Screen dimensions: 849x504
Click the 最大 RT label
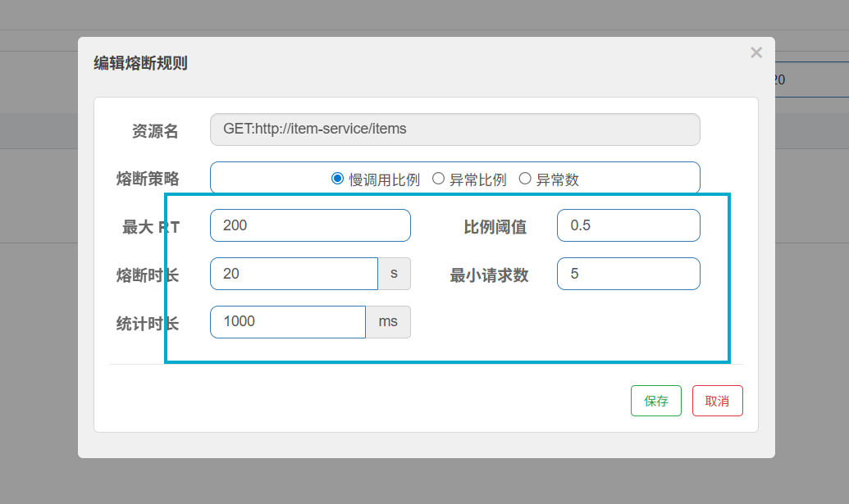(151, 227)
